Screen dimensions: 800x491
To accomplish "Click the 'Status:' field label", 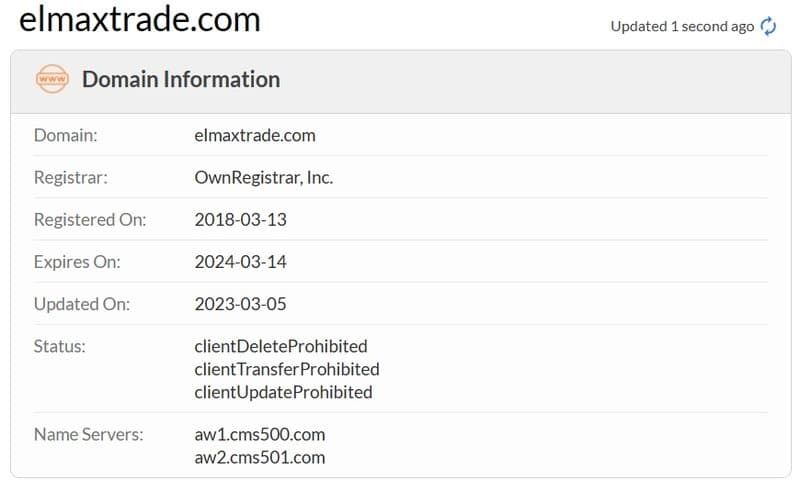I will pos(59,346).
